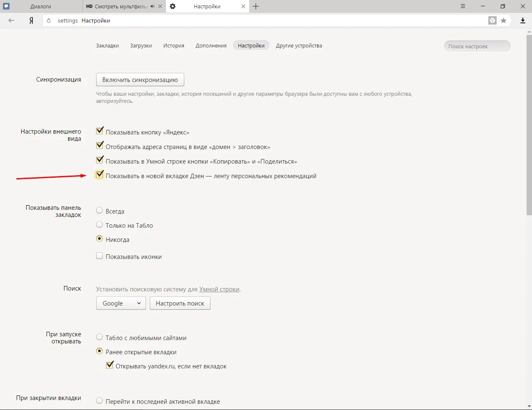532x410 pixels.
Task: Click the vertical scrollbar thumb
Action: pyautogui.click(x=529, y=124)
